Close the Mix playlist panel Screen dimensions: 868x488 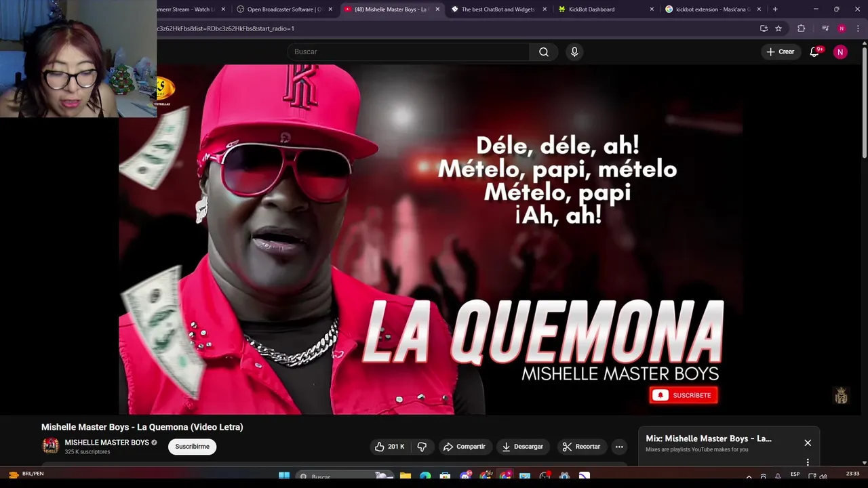(808, 443)
